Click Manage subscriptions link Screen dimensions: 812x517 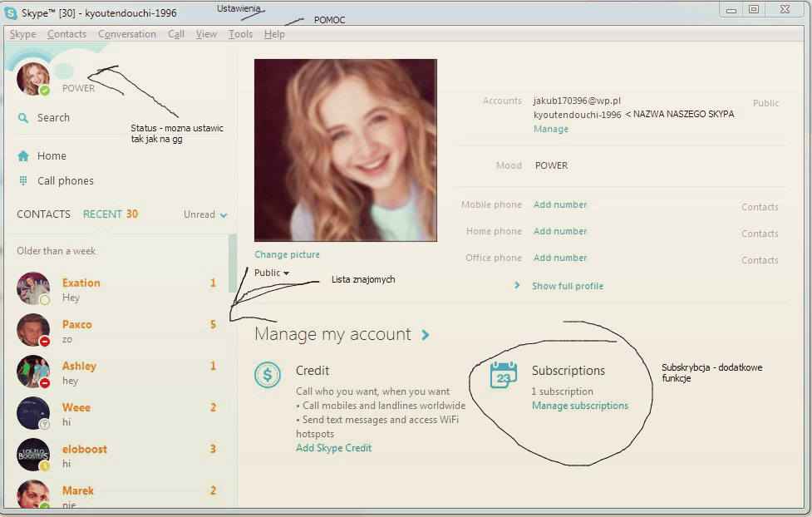coord(580,406)
